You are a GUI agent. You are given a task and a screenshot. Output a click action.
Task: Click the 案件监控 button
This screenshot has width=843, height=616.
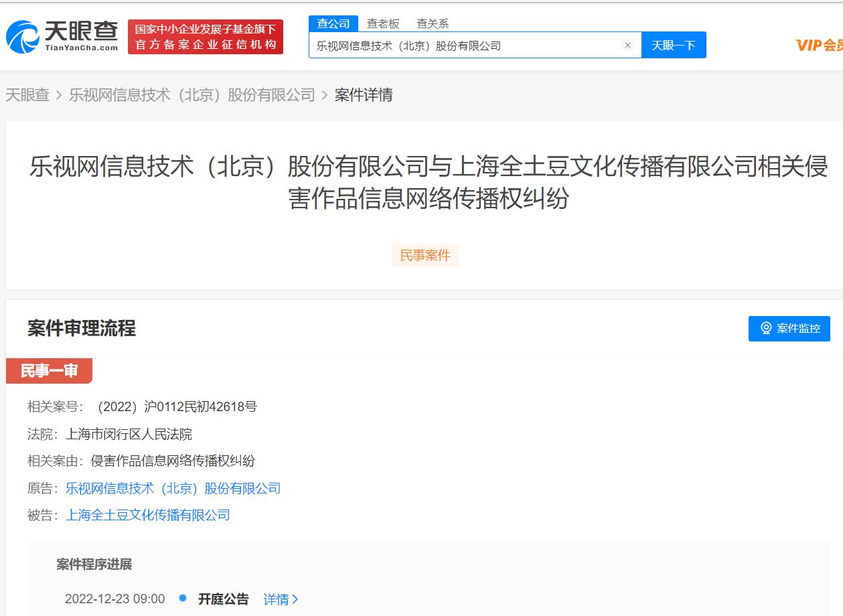click(x=789, y=328)
